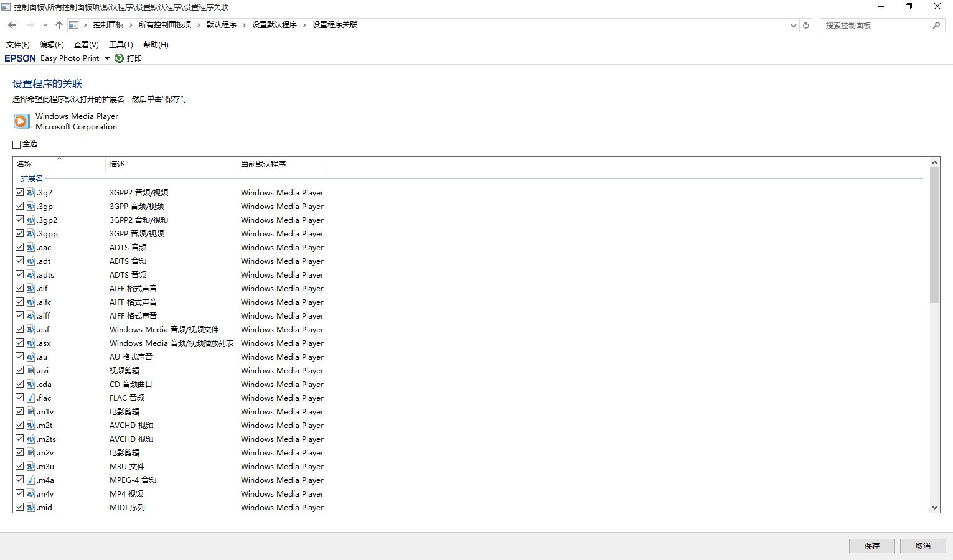Image resolution: width=953 pixels, height=560 pixels.
Task: Open the 文件(F) menu
Action: pos(17,44)
